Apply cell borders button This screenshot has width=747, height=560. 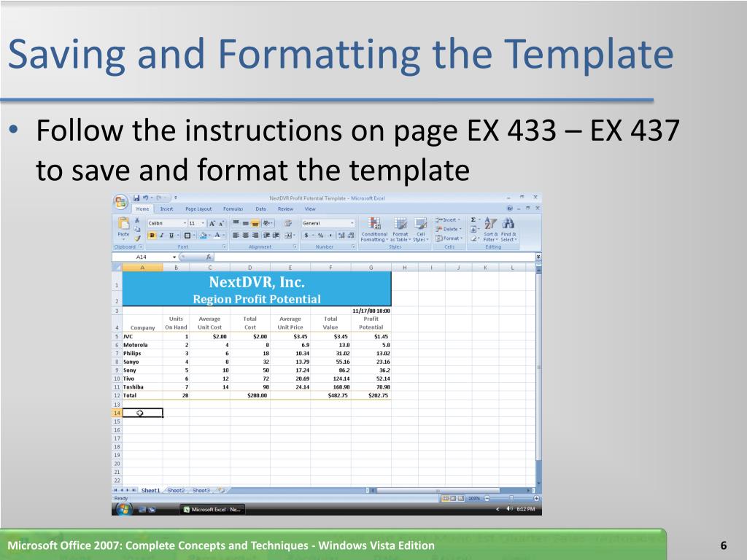tap(187, 236)
